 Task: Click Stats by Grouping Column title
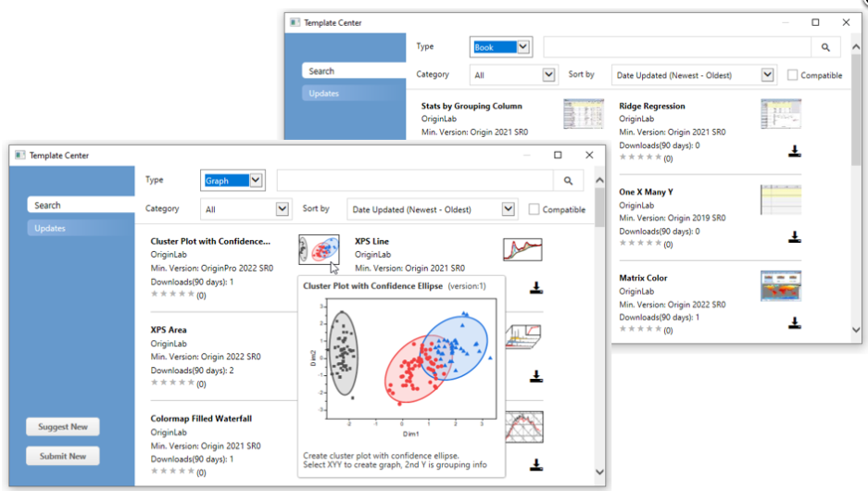point(472,106)
